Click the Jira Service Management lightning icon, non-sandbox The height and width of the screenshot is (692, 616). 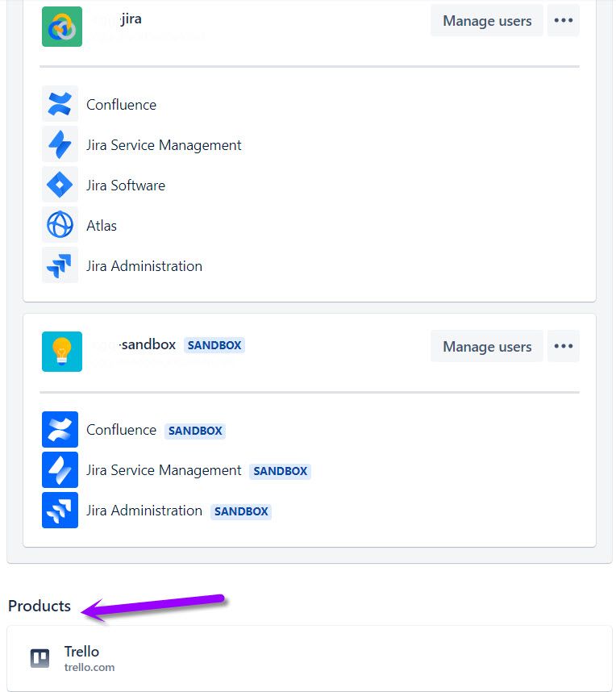60,144
